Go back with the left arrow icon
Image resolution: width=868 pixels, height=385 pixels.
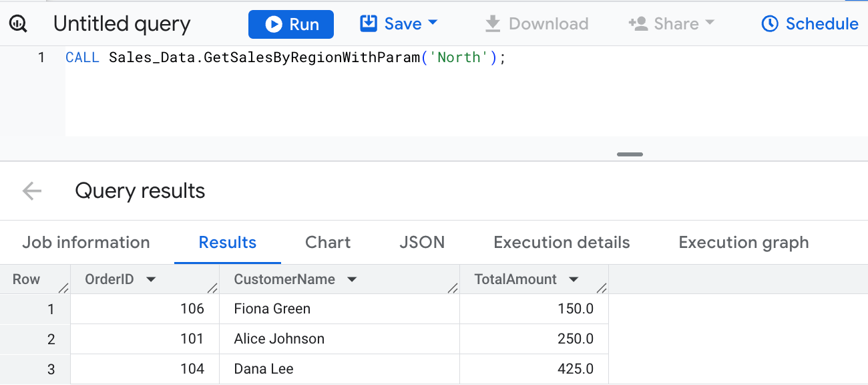click(31, 191)
